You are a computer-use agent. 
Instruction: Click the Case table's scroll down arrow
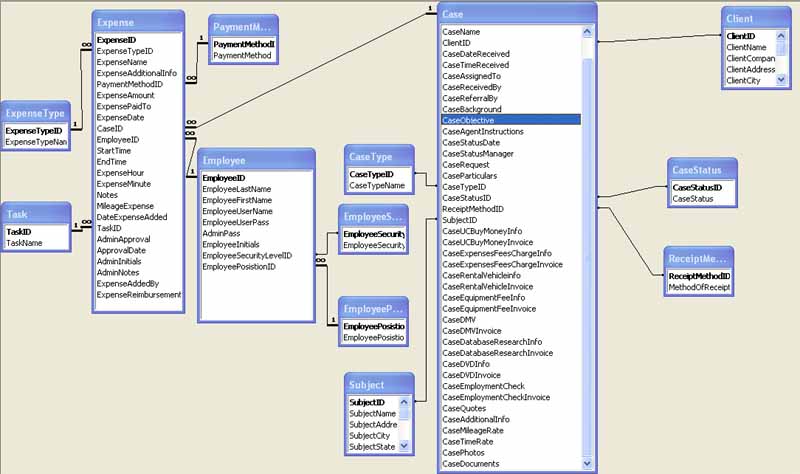[x=587, y=463]
